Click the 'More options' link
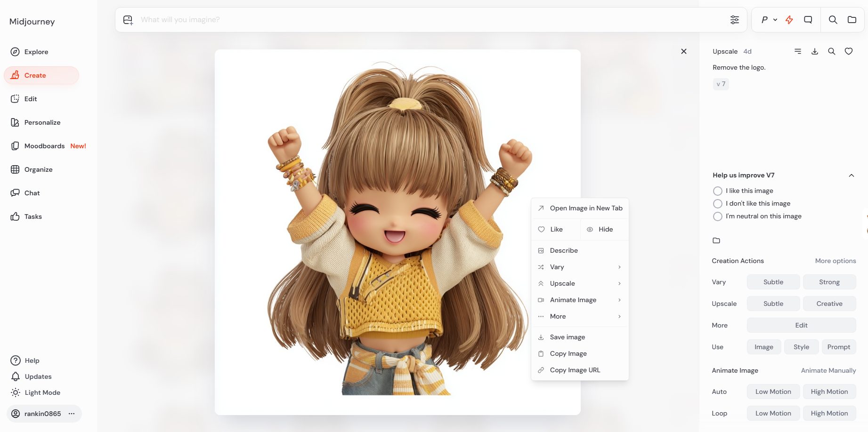The image size is (868, 432). [835, 261]
